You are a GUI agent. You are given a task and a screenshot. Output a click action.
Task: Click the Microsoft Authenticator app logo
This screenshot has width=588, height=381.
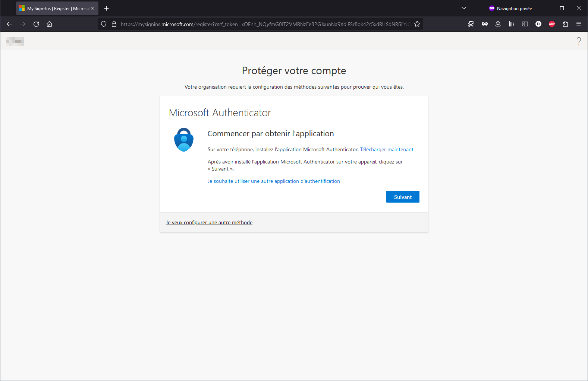tap(184, 140)
